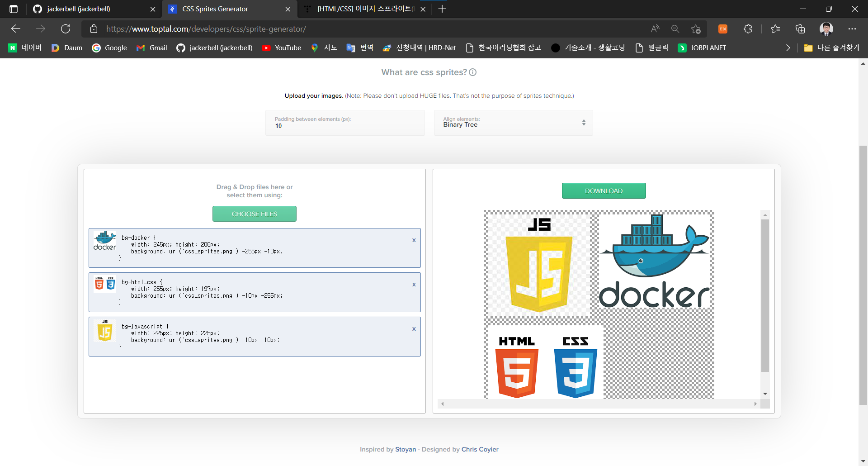Screen dimensions: 868x466
Task: Open the 기술소개 생활코딩 bookmark
Action: 588,48
